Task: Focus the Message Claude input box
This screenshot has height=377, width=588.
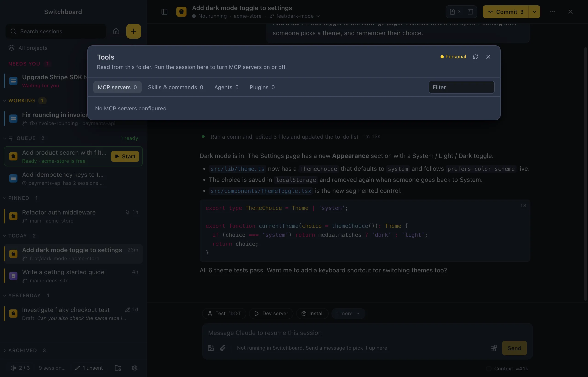Action: click(x=367, y=333)
